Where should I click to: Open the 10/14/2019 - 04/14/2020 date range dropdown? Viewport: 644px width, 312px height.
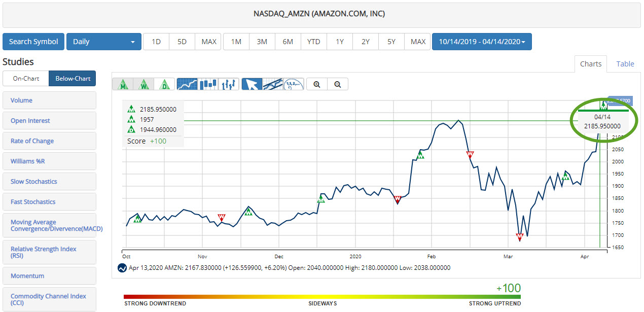(x=482, y=42)
